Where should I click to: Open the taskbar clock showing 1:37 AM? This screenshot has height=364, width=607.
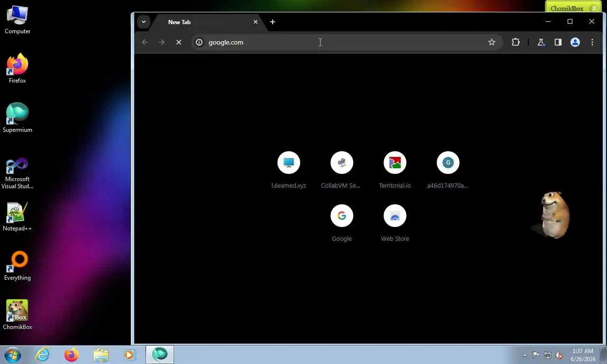(x=583, y=355)
